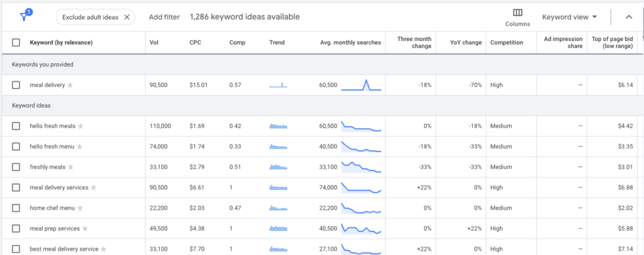Remove the Exclude adult ideas filter
Screen dimensions: 644x255
(127, 17)
